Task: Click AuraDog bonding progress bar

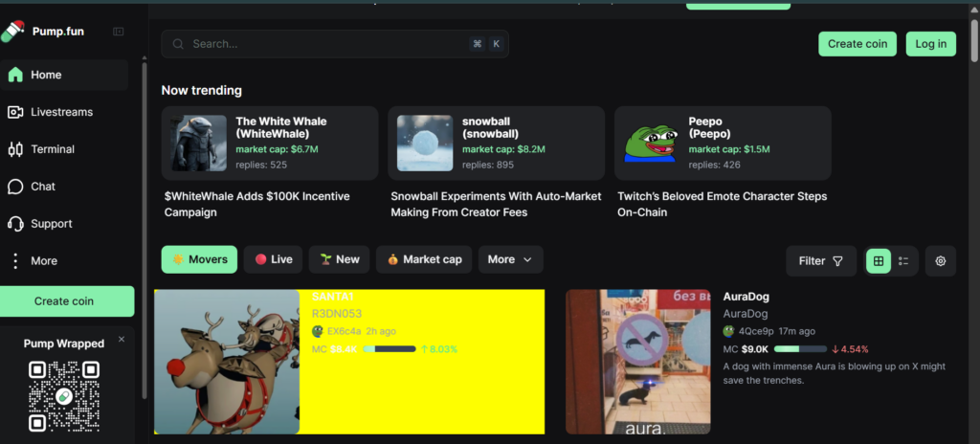Action: click(x=801, y=349)
